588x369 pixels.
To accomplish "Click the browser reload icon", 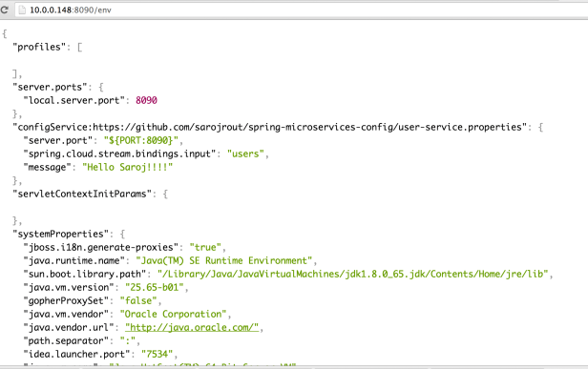I will (4, 10).
